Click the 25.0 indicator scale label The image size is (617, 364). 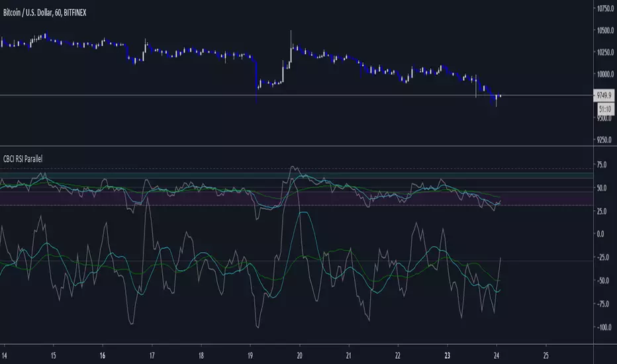[x=602, y=211]
